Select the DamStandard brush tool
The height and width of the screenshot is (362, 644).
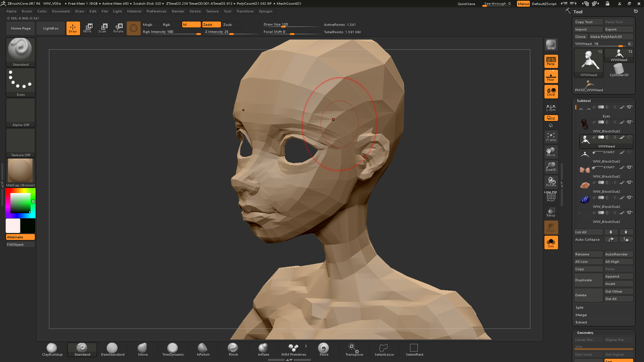pos(112,348)
